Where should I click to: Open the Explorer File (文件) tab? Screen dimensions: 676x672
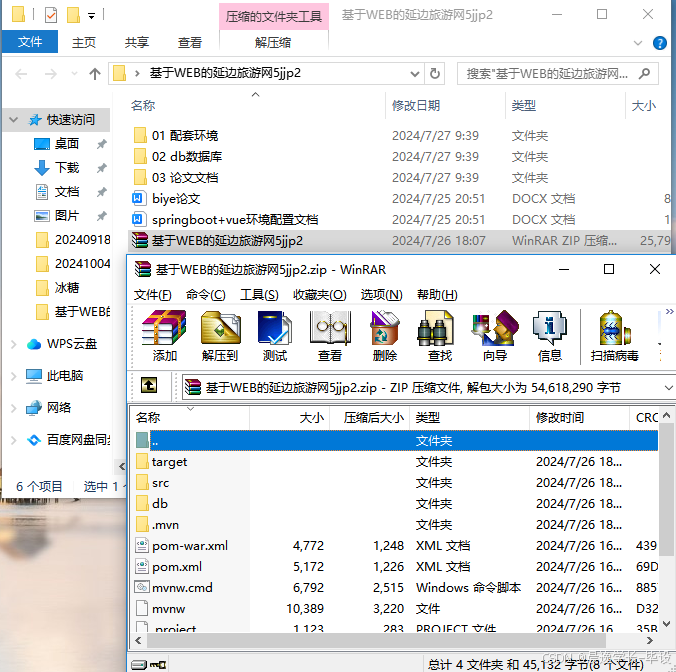coord(30,42)
